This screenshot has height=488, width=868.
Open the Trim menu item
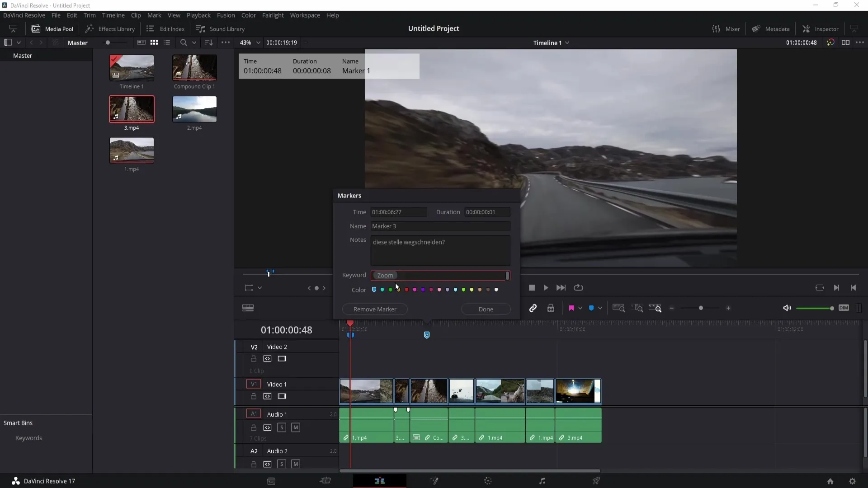(90, 15)
